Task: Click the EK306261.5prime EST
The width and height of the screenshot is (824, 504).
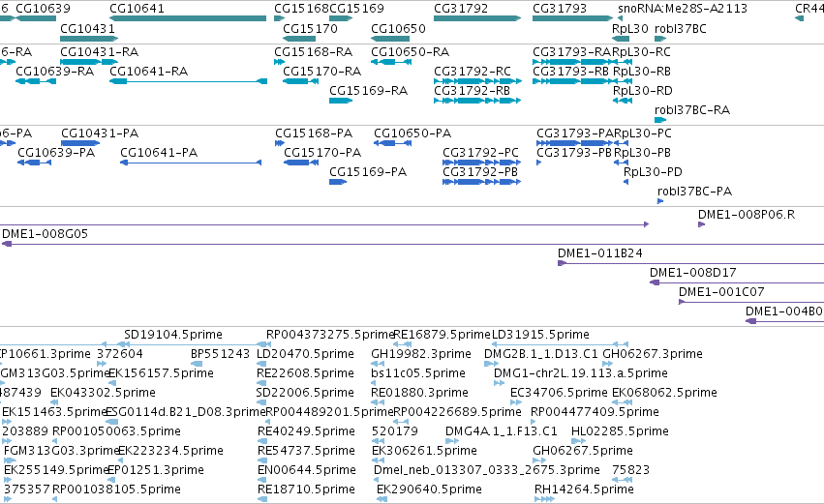Action: click(x=424, y=452)
